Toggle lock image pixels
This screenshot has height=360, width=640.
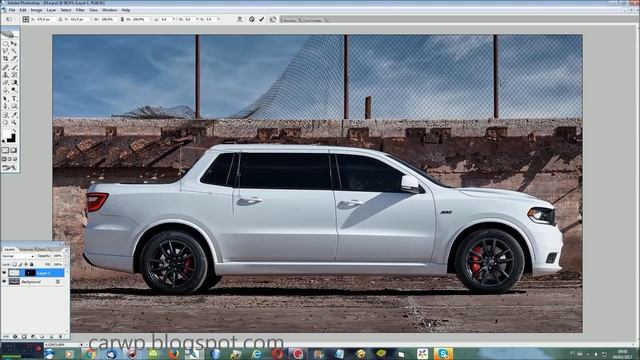(x=20, y=264)
